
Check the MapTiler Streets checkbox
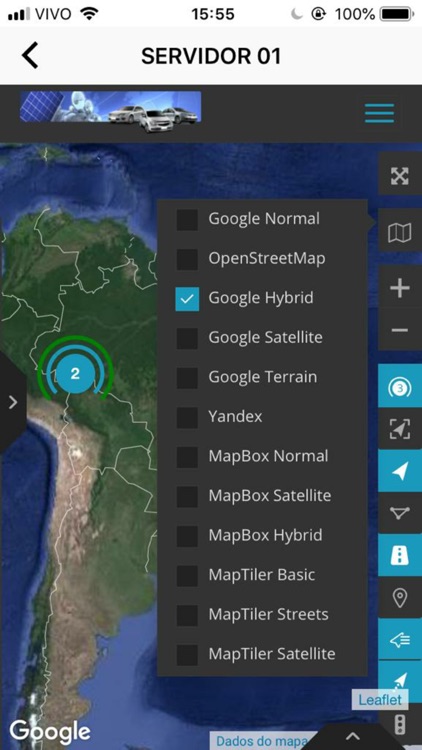tap(187, 615)
